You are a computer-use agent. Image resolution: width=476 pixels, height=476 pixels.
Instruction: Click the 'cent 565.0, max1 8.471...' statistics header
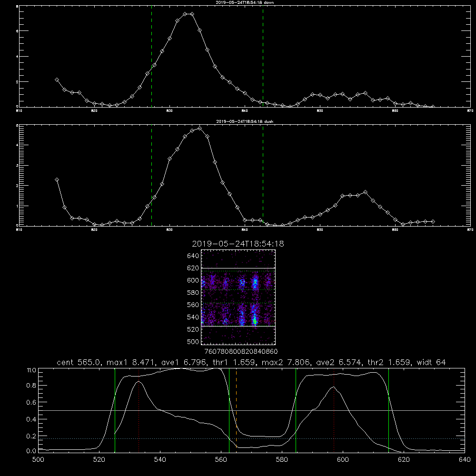[251, 362]
